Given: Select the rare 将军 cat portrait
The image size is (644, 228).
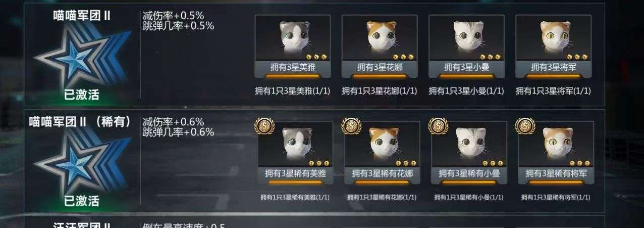Looking at the screenshot, I should click(x=556, y=145).
